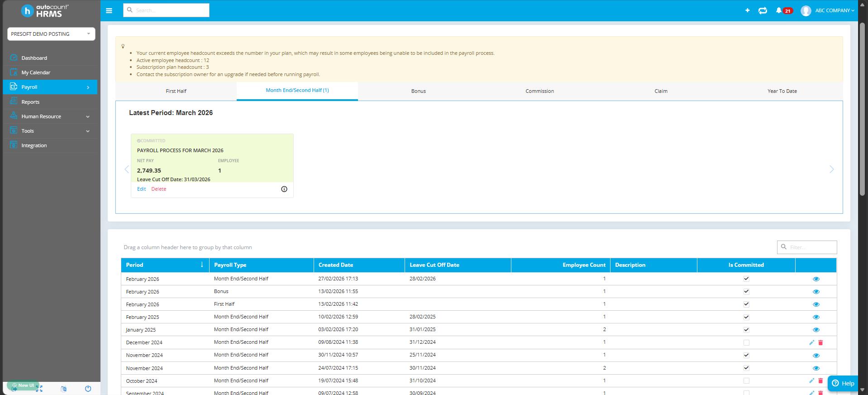Open the Claim tab
This screenshot has height=395, width=868.
(x=661, y=91)
